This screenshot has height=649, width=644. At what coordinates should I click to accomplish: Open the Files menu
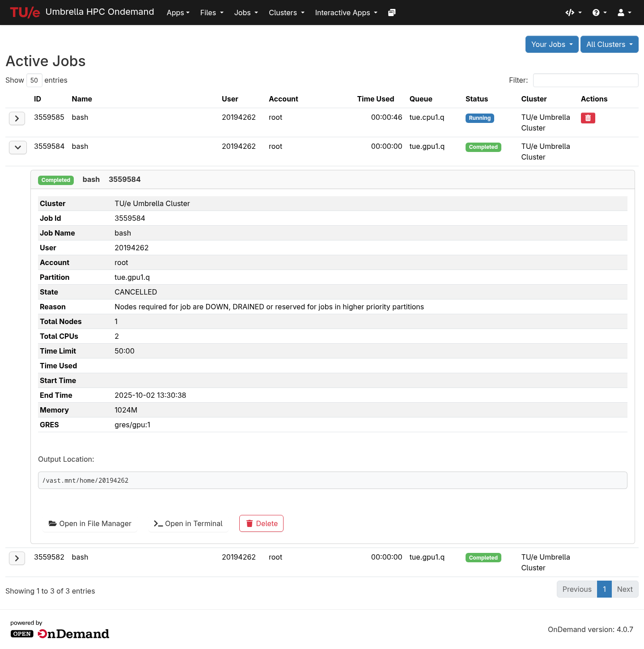tap(212, 13)
